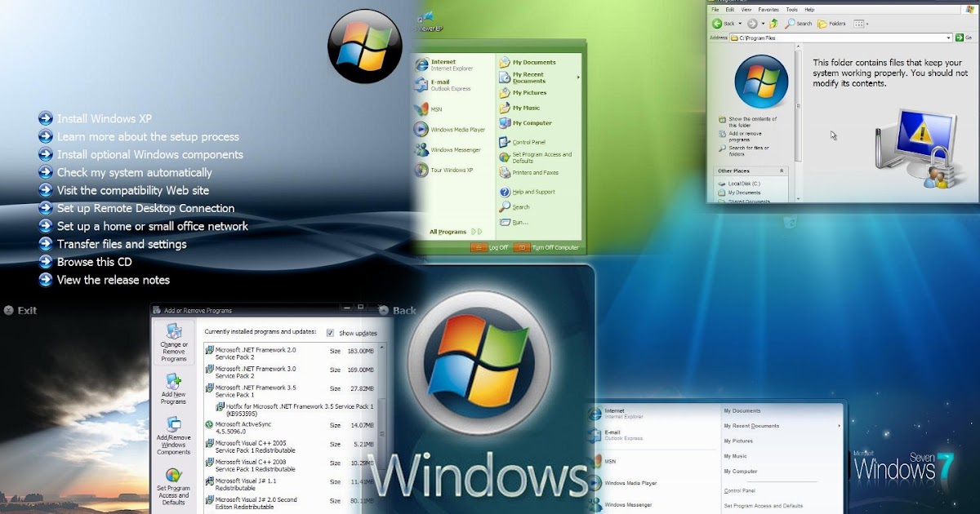Open the Favorites menu in Explorer
The height and width of the screenshot is (514, 980).
pos(768,9)
